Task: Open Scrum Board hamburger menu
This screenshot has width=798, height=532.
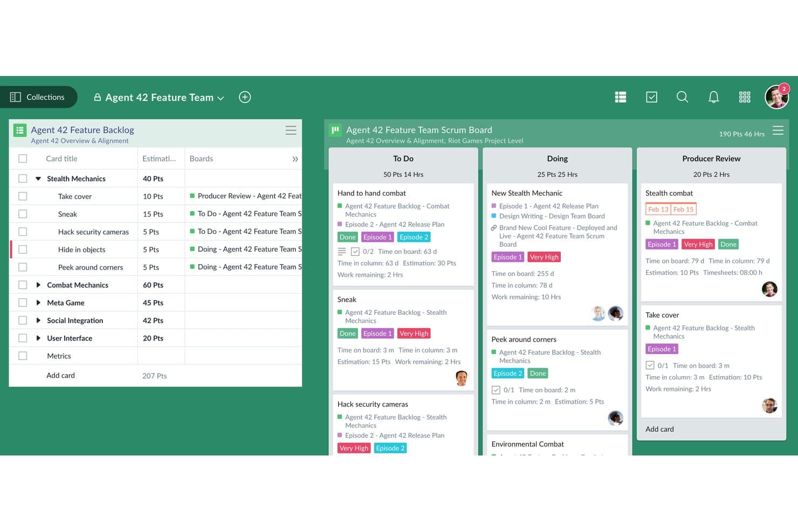Action: (x=778, y=130)
